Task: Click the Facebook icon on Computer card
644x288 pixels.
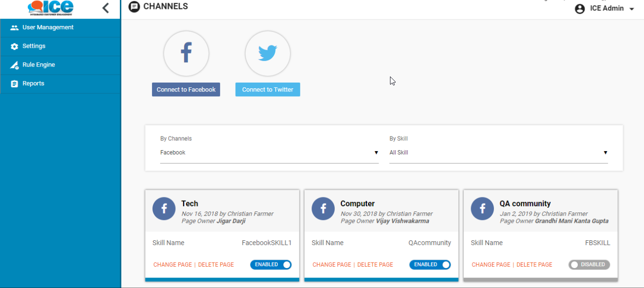Action: (323, 209)
